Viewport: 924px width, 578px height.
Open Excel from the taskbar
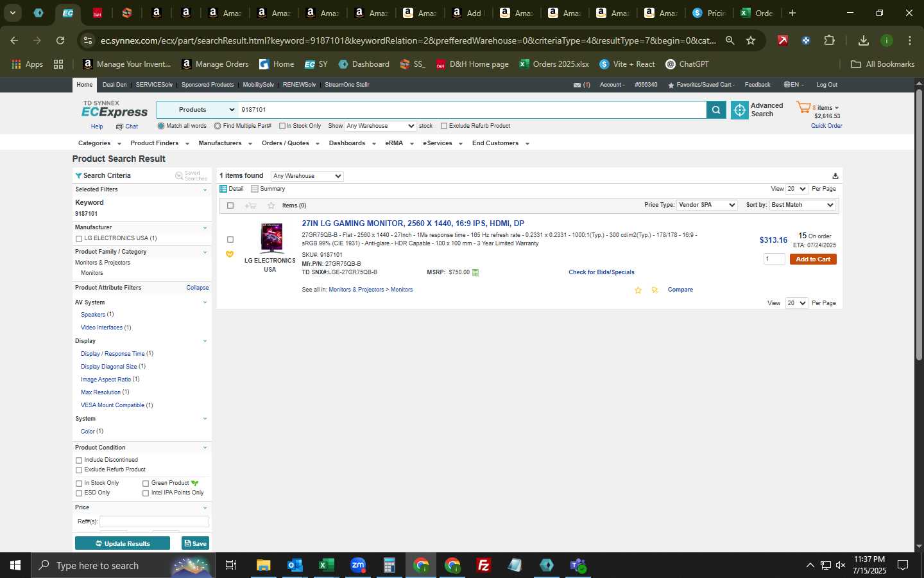(327, 565)
